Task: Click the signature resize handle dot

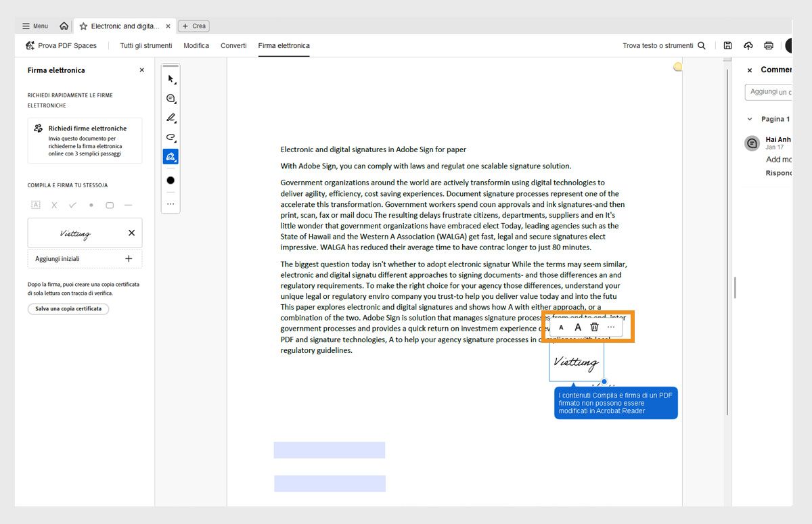Action: (x=604, y=382)
